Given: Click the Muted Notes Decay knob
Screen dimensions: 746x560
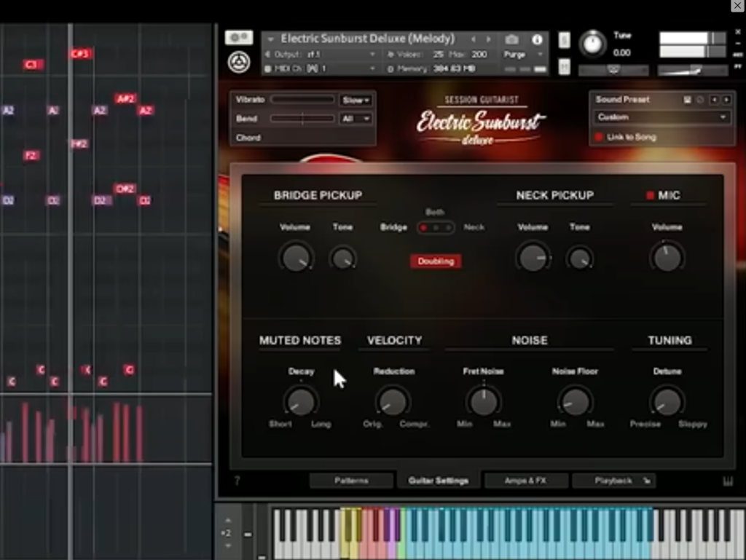Looking at the screenshot, I should coord(301,402).
